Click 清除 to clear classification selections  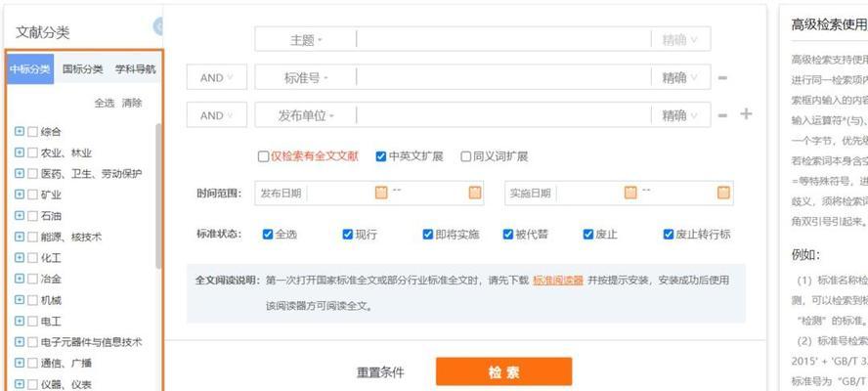point(132,103)
